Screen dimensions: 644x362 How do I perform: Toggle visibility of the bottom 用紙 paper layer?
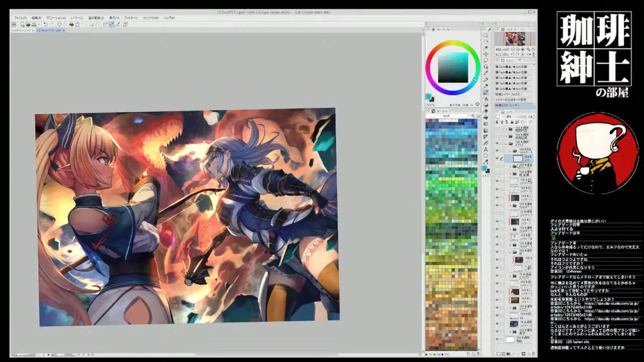[497, 339]
